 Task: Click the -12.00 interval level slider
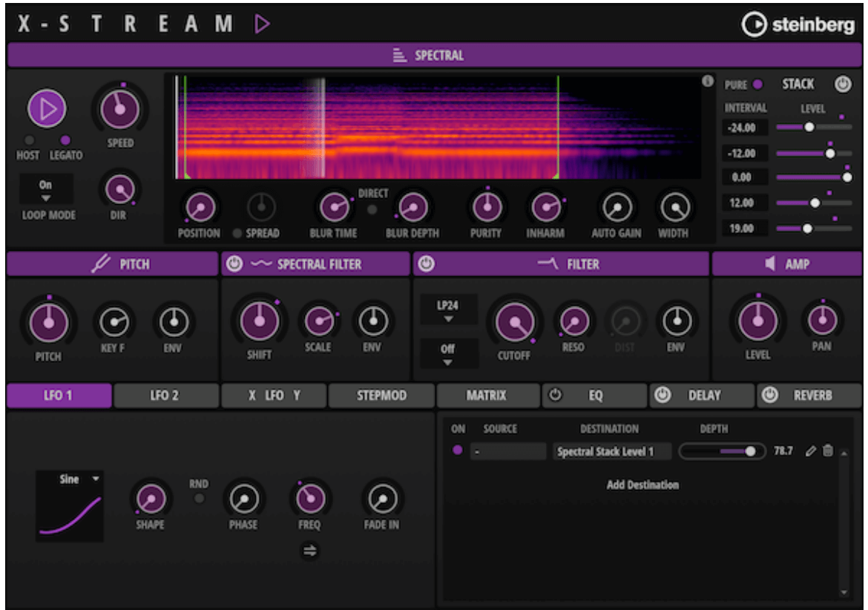(814, 154)
